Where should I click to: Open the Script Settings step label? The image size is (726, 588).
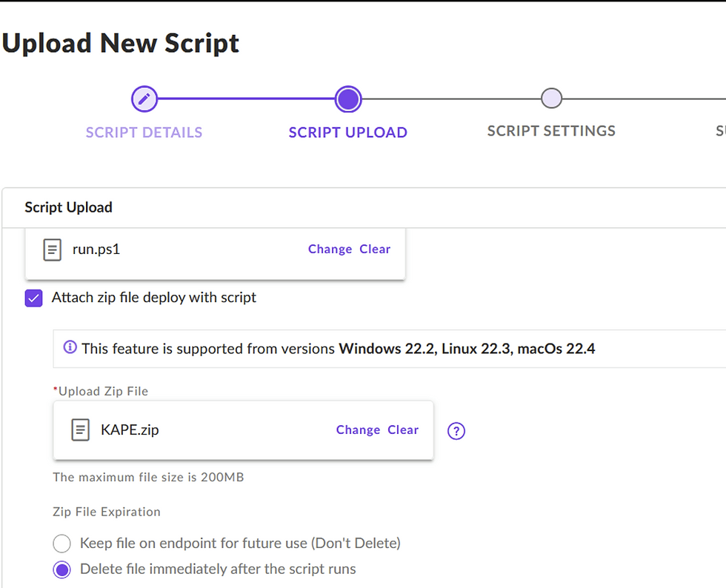pyautogui.click(x=551, y=131)
